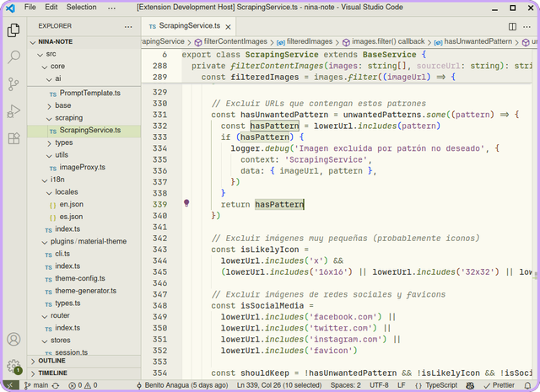Open the Extensions view
The width and height of the screenshot is (540, 392).
click(13, 138)
